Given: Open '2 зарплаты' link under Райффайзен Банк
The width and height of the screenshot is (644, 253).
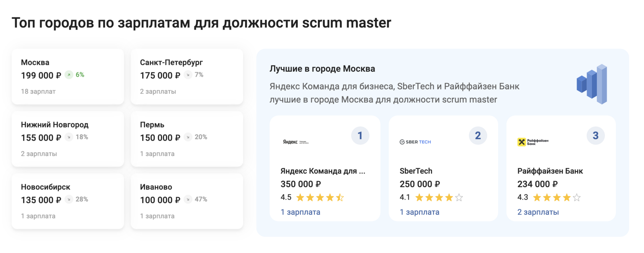Looking at the screenshot, I should [538, 212].
